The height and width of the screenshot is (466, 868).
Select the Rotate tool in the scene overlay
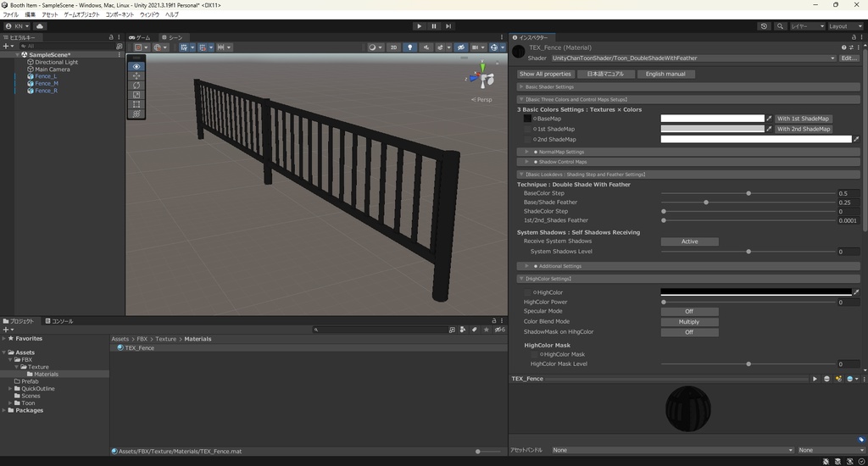(x=136, y=86)
